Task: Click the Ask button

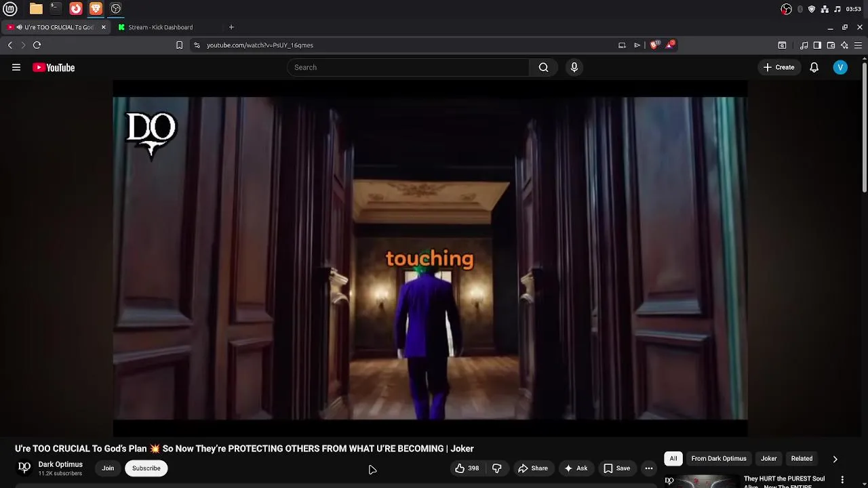Action: (576, 468)
